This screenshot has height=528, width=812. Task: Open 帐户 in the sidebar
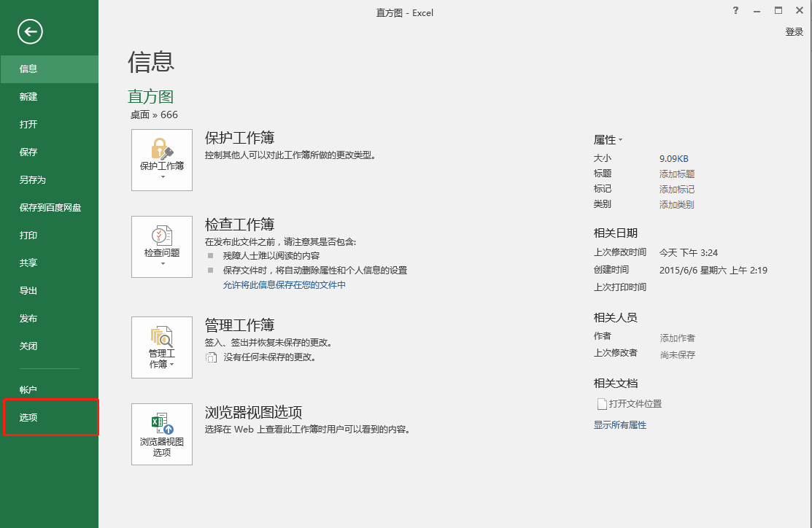coord(49,389)
